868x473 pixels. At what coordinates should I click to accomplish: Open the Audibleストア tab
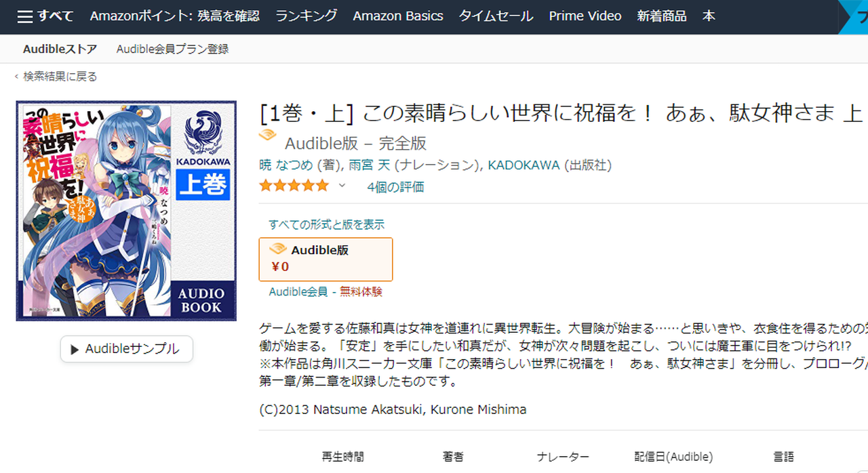coord(60,49)
